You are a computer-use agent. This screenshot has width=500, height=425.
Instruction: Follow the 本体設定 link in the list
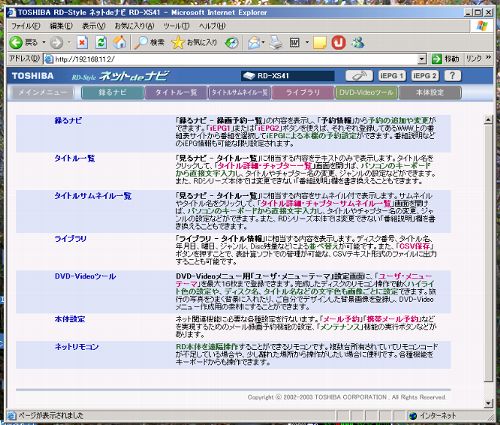tap(70, 319)
